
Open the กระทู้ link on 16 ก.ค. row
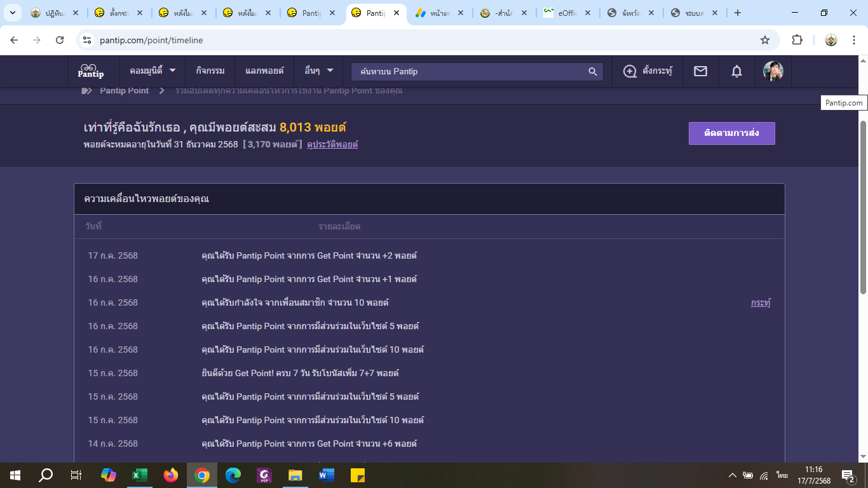point(761,302)
